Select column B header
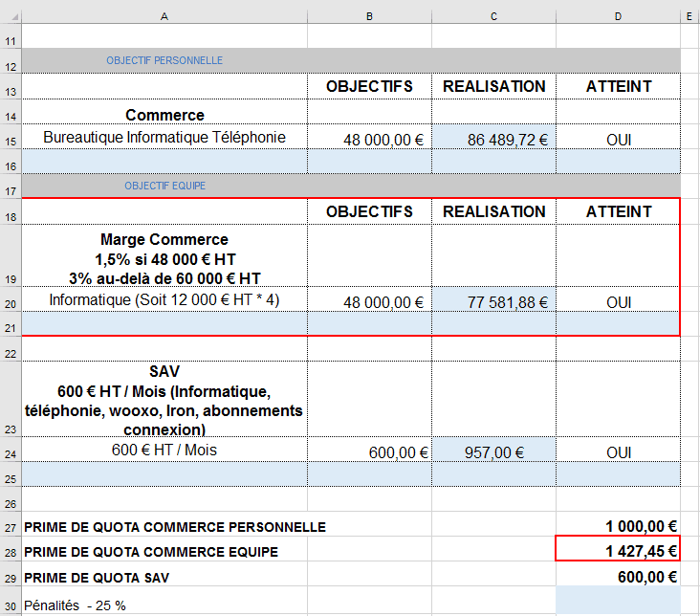This screenshot has height=616, width=700. (x=369, y=16)
